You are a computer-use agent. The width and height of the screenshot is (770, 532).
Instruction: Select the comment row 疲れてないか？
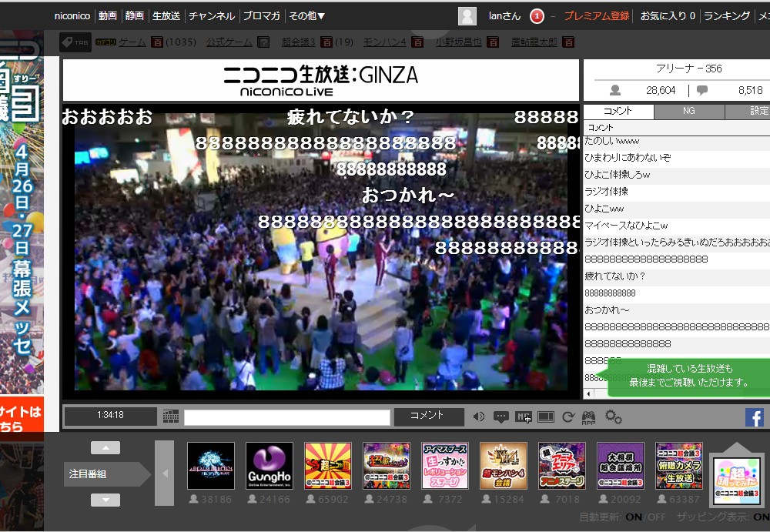[677, 276]
